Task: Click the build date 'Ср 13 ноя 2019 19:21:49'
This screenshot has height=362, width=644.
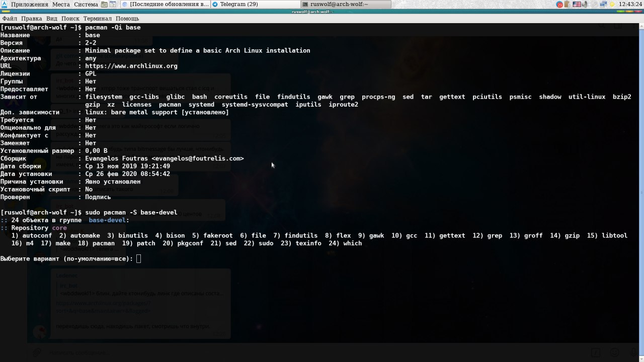Action: [x=127, y=166]
